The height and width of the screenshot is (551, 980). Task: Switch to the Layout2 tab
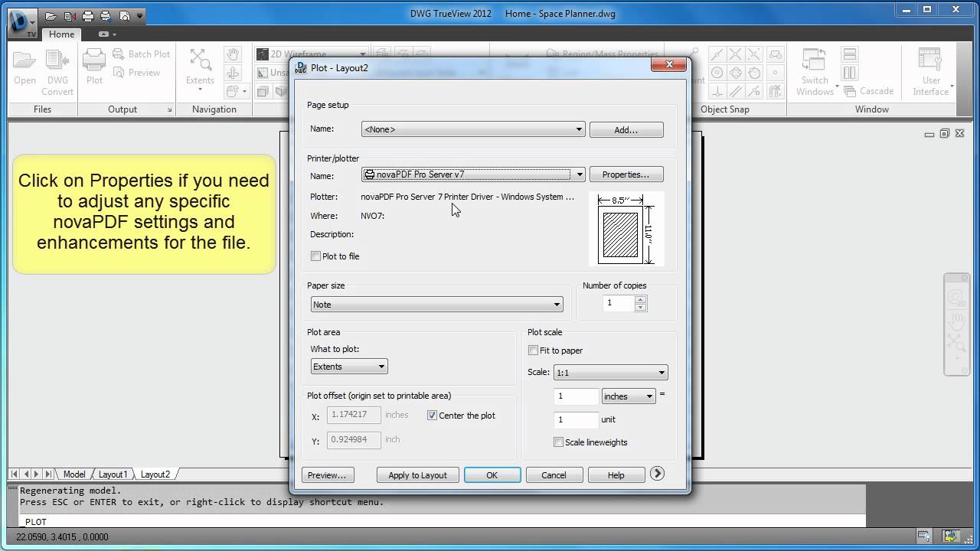155,474
